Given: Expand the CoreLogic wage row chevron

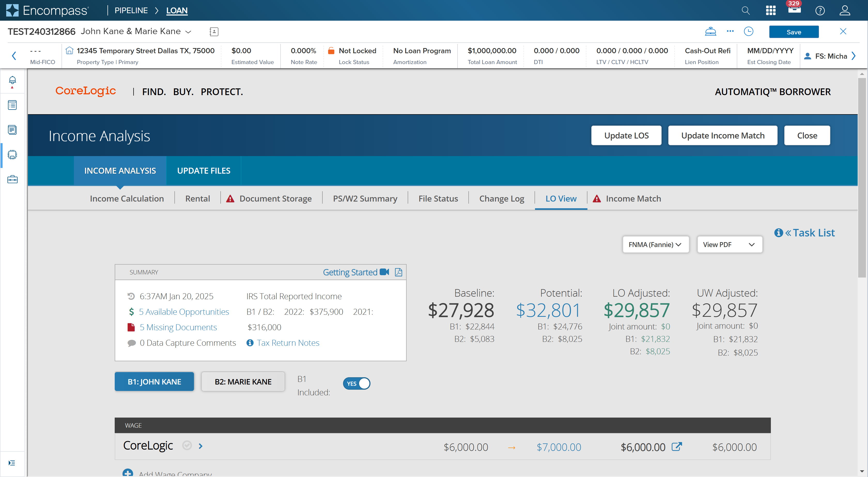Looking at the screenshot, I should point(201,446).
